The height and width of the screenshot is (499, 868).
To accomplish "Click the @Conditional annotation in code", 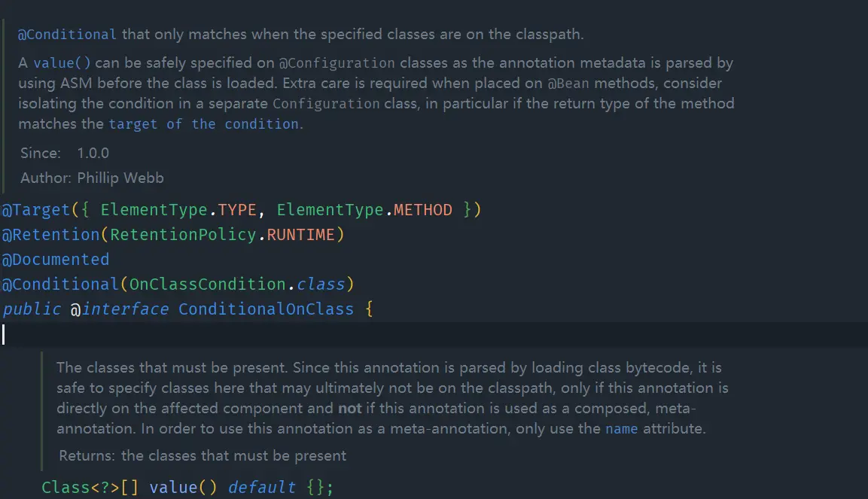I will (x=60, y=284).
